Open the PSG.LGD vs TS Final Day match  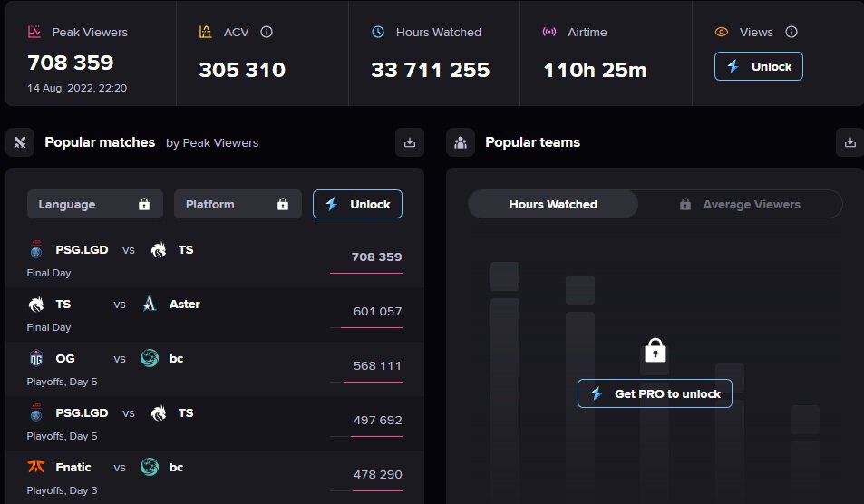pyautogui.click(x=214, y=259)
